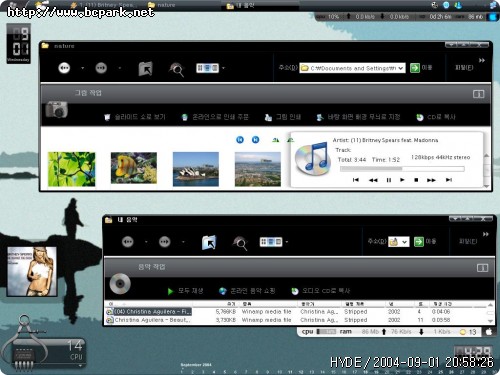Expand toolbar chevron in music window

[486, 234]
